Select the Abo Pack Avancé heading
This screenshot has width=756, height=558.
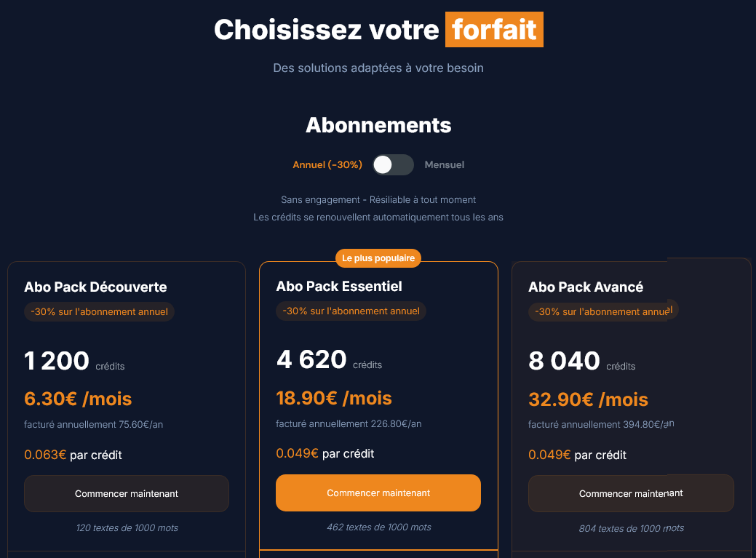(586, 287)
